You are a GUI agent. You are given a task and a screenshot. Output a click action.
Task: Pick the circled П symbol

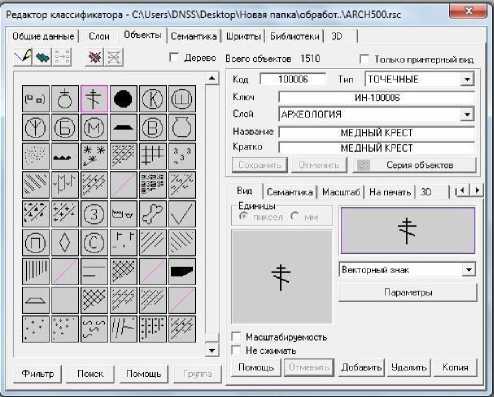pyautogui.click(x=36, y=242)
